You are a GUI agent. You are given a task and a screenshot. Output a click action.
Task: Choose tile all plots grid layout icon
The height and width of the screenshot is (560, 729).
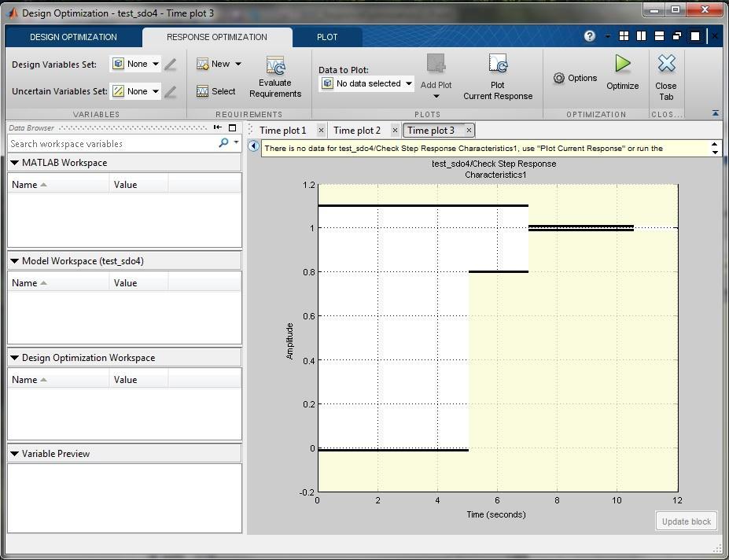[624, 36]
